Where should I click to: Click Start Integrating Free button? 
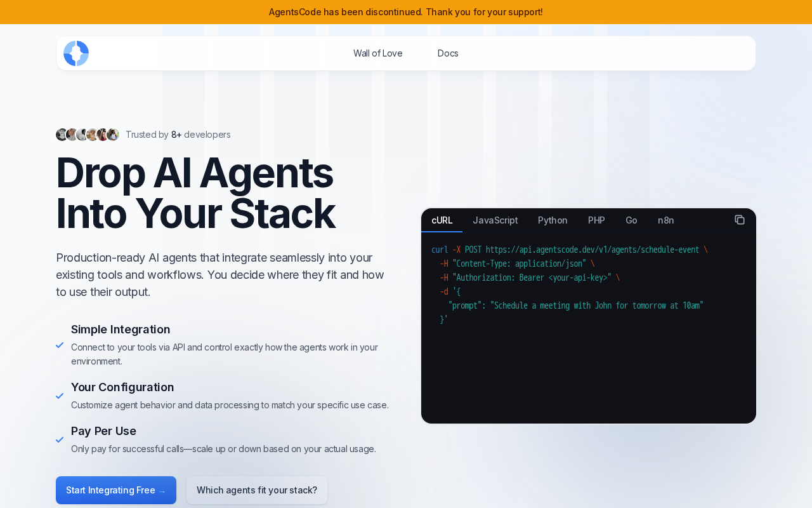click(116, 490)
